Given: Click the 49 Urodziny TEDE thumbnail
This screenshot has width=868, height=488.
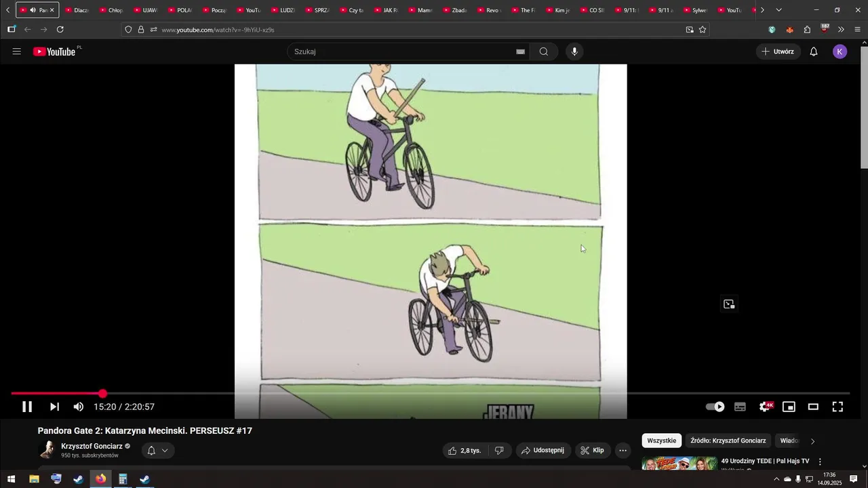Looking at the screenshot, I should pos(679,464).
